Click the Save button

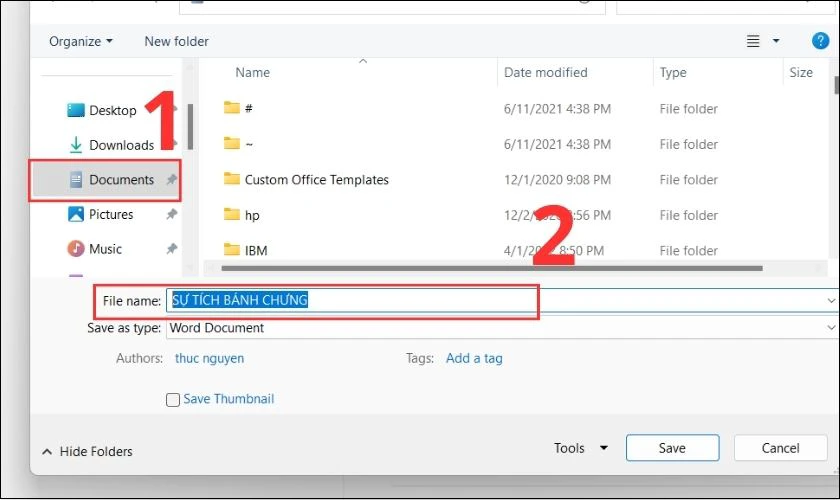(x=672, y=448)
